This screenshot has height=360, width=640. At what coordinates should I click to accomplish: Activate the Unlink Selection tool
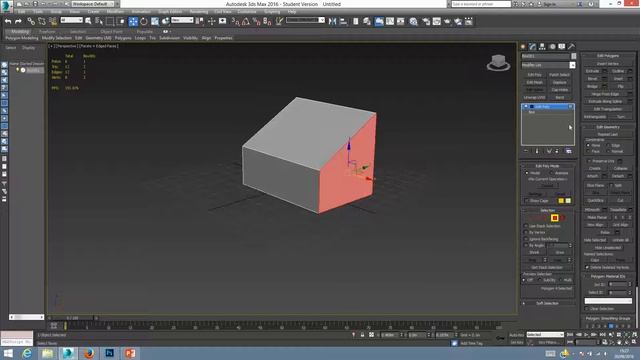pyautogui.click(x=42, y=21)
